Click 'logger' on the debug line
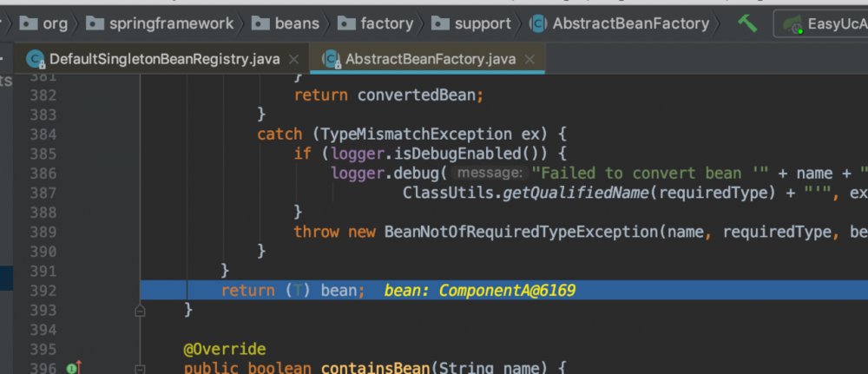This screenshot has width=868, height=374. (358, 174)
